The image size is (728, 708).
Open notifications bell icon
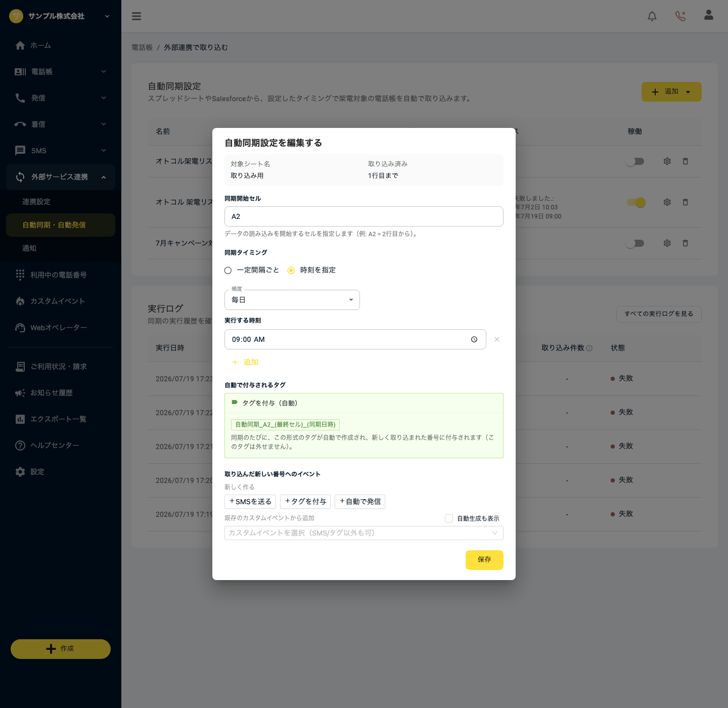652,16
